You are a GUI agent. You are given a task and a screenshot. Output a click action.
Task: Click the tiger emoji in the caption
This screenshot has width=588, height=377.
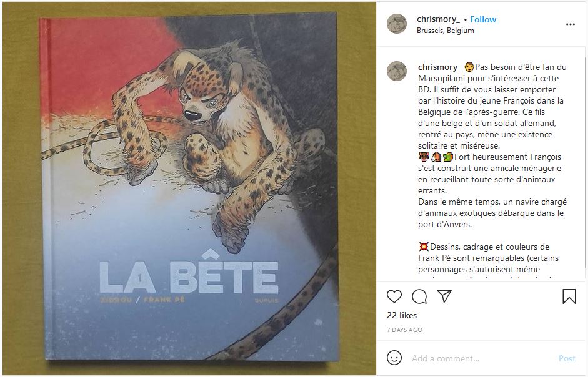(x=424, y=157)
